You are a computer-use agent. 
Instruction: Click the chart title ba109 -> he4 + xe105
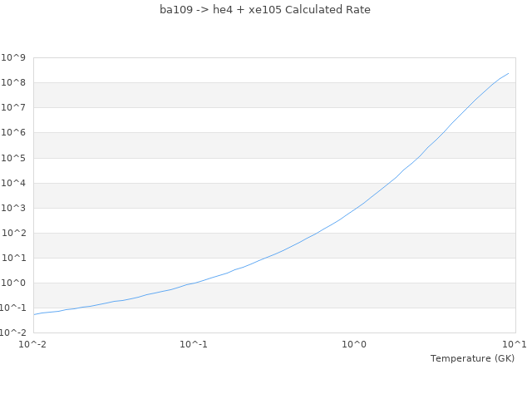point(265,10)
